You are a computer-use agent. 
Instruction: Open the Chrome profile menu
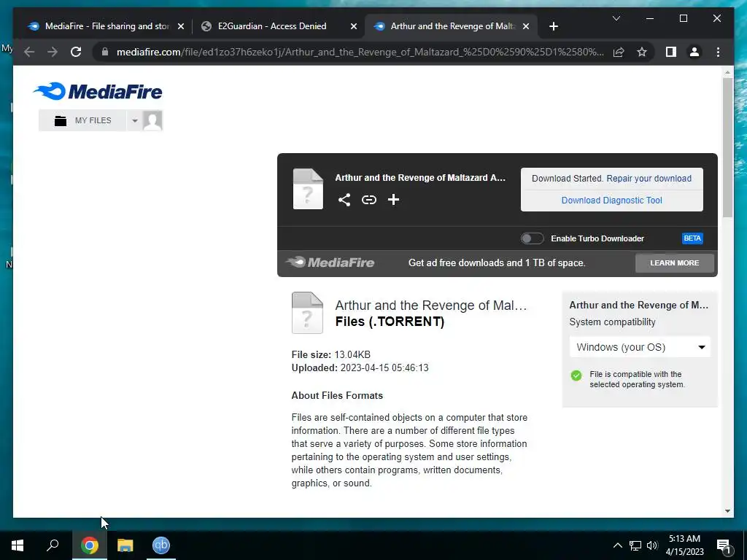[x=694, y=52]
